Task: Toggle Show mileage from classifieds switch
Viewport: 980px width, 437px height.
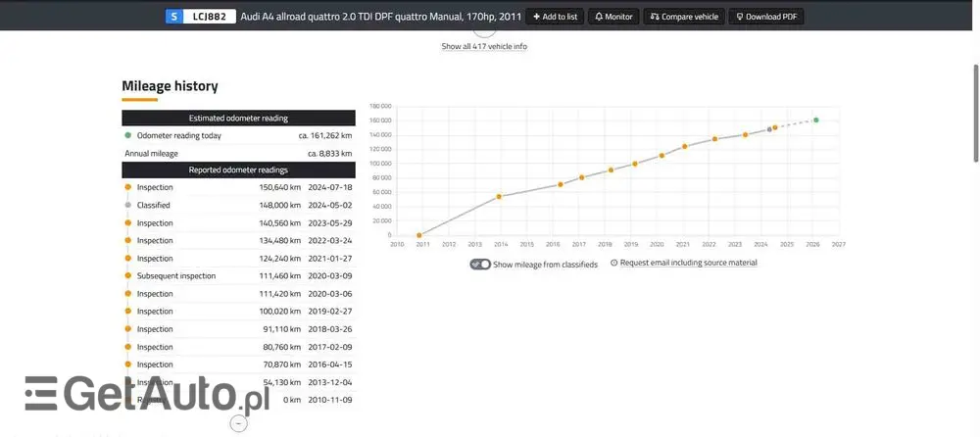Action: tap(480, 264)
